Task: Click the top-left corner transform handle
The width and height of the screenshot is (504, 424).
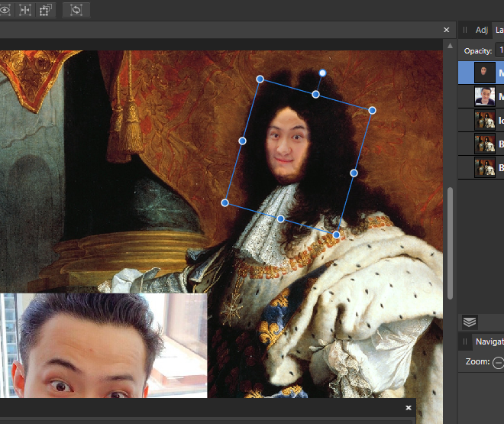Action: (x=260, y=79)
